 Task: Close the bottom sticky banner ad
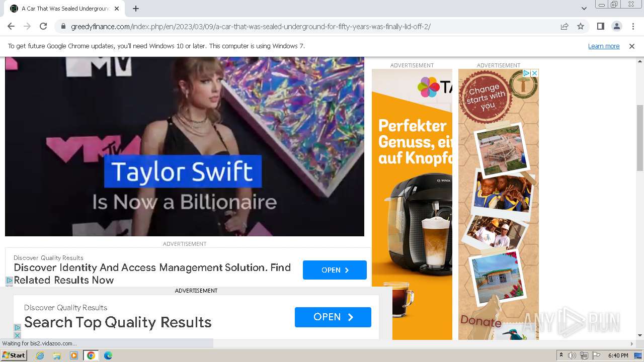coord(17,335)
